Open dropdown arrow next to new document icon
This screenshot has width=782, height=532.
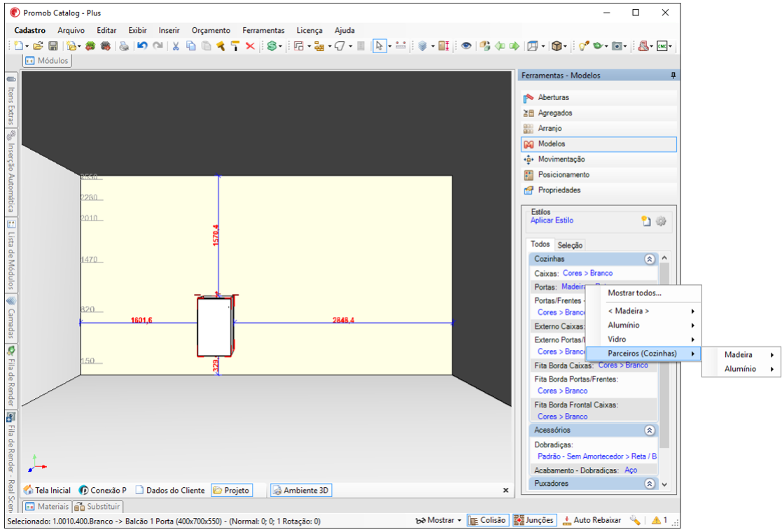coord(27,46)
